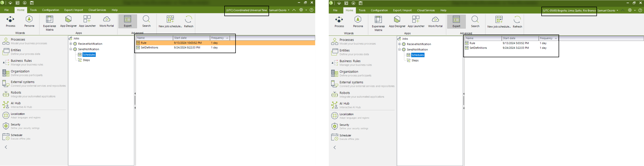Screen dimensions: 644x166
Task: Click the Search tool in the UTC window
Action: point(146,22)
